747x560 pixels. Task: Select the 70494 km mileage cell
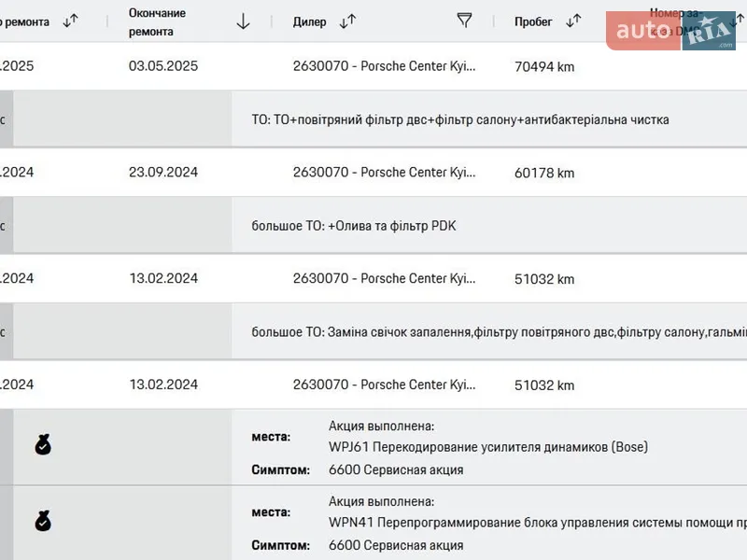point(544,66)
